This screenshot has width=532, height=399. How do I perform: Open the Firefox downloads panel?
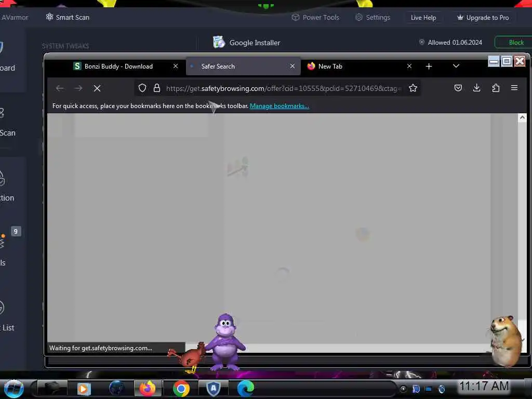pyautogui.click(x=477, y=88)
